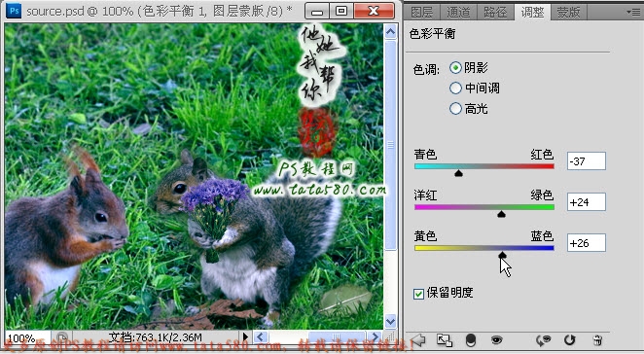Click the horizontal scrollbar thumb
This screenshot has height=354, width=644.
(x=337, y=337)
